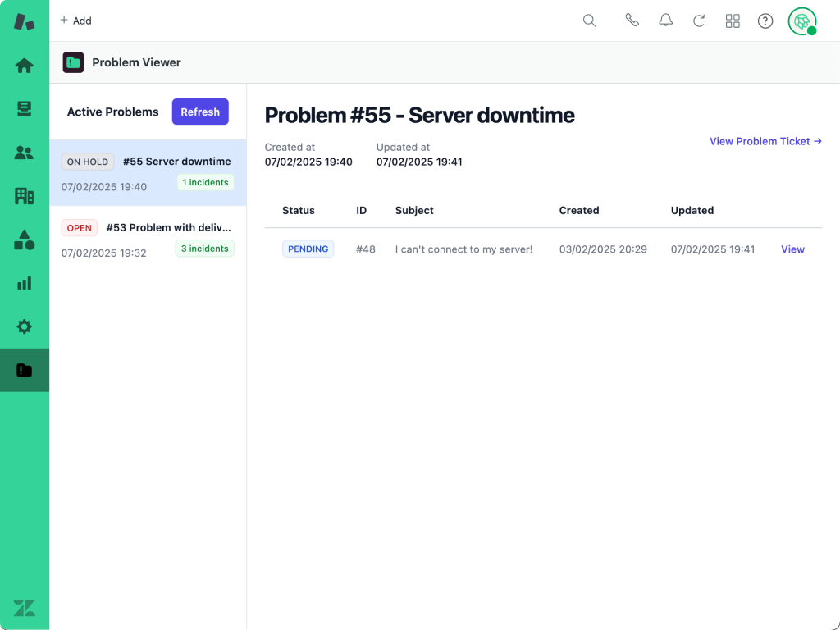840x630 pixels.
Task: Click the top bar reload icon
Action: pyautogui.click(x=699, y=21)
